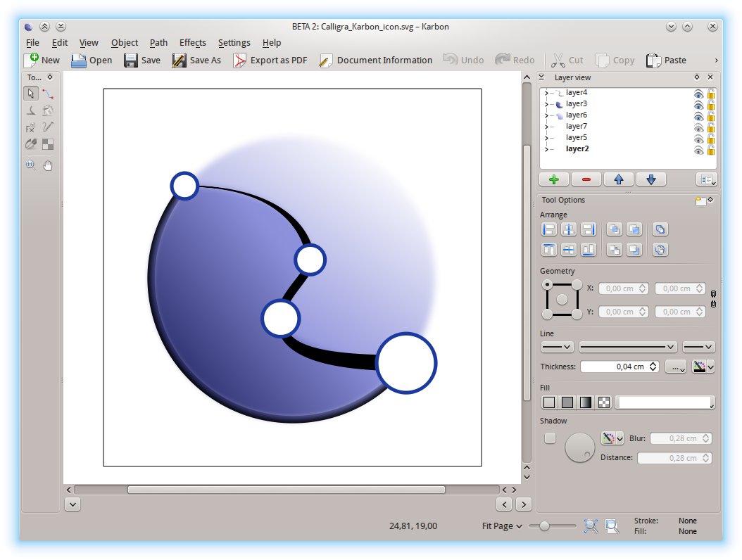The width and height of the screenshot is (742, 560).
Task: Move layer up with blue up arrow
Action: tap(619, 179)
